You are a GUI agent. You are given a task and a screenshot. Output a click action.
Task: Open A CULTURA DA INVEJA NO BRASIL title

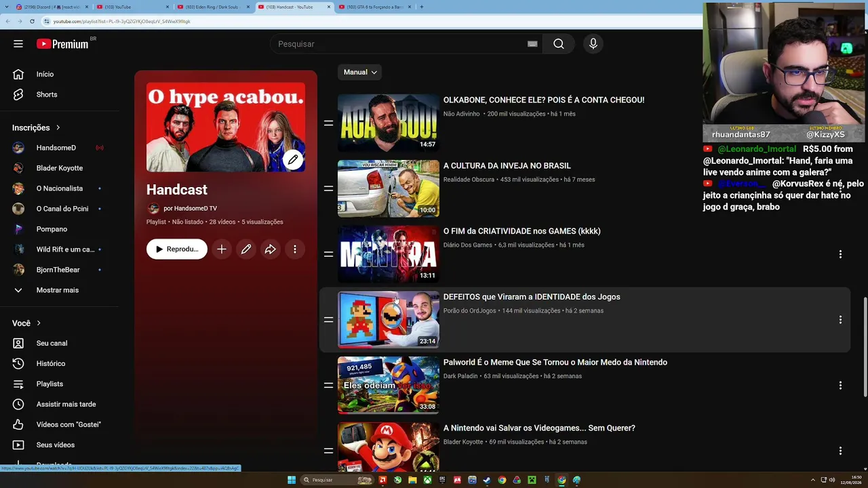[507, 166]
